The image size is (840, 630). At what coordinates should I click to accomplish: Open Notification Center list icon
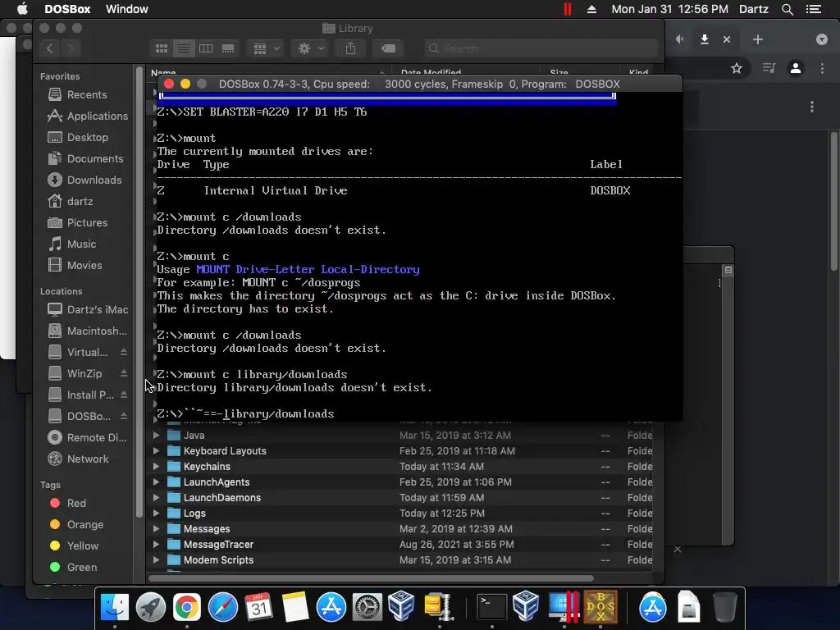pos(814,9)
